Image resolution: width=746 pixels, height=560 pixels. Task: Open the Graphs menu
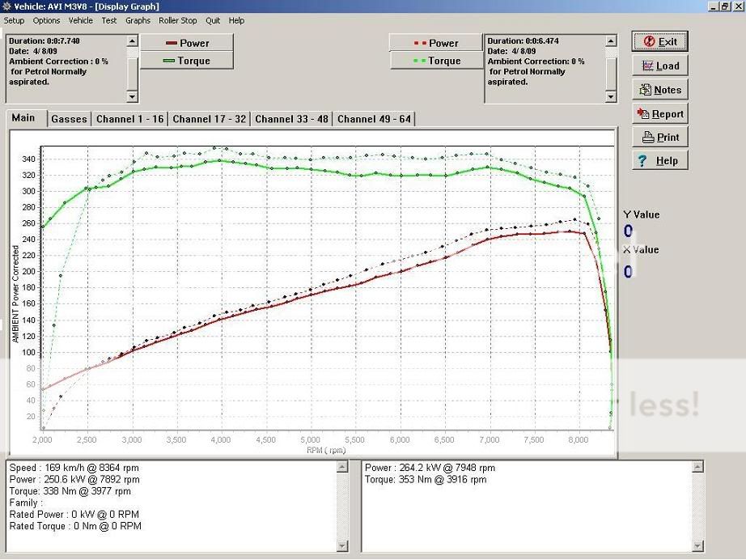tap(138, 20)
